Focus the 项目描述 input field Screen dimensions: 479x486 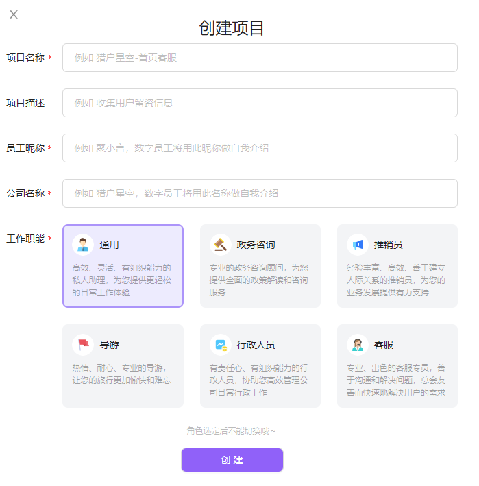point(260,103)
